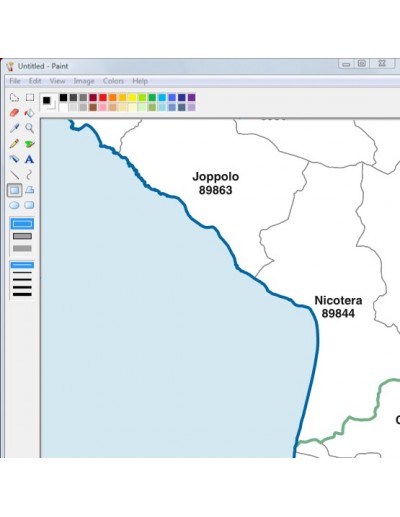Pick the dark navy blue swatch
This screenshot has width=400, height=517.
[x=182, y=97]
